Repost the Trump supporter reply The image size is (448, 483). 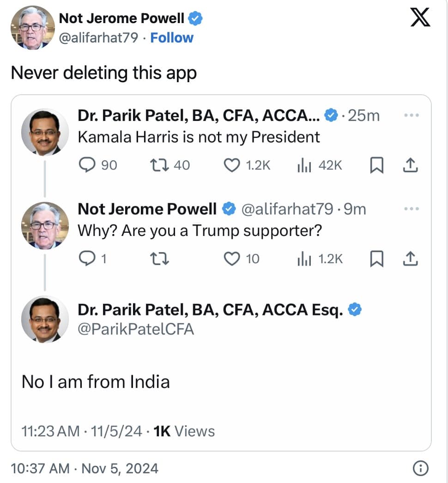tap(160, 259)
